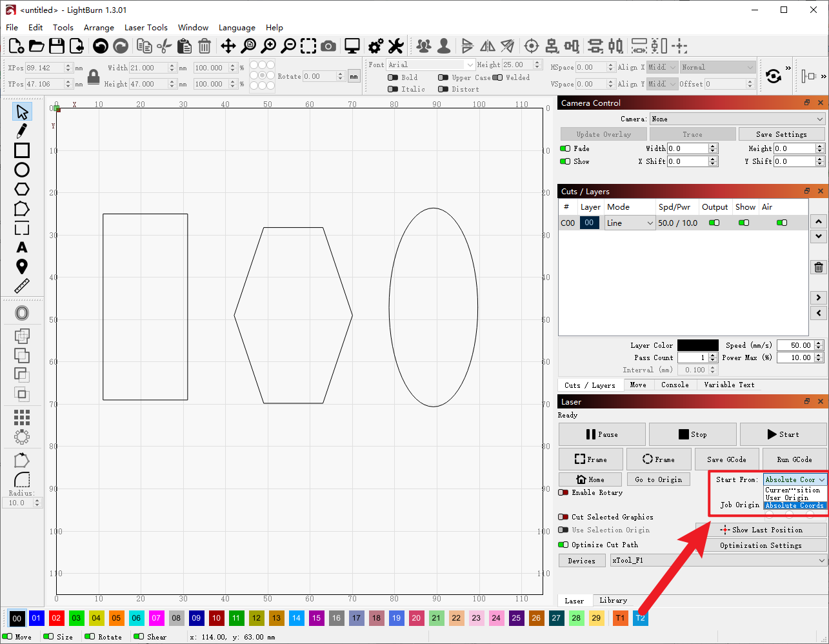Click the Home button
The width and height of the screenshot is (829, 644).
[x=590, y=479]
